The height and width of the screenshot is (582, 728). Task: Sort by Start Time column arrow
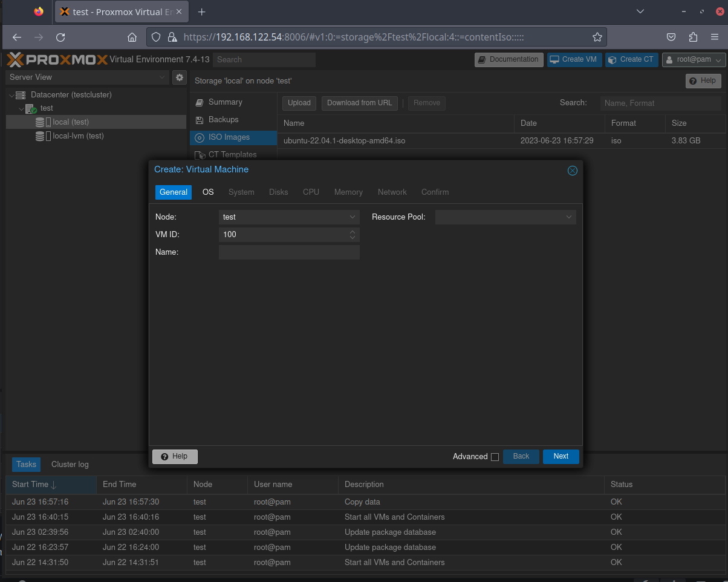tap(54, 485)
